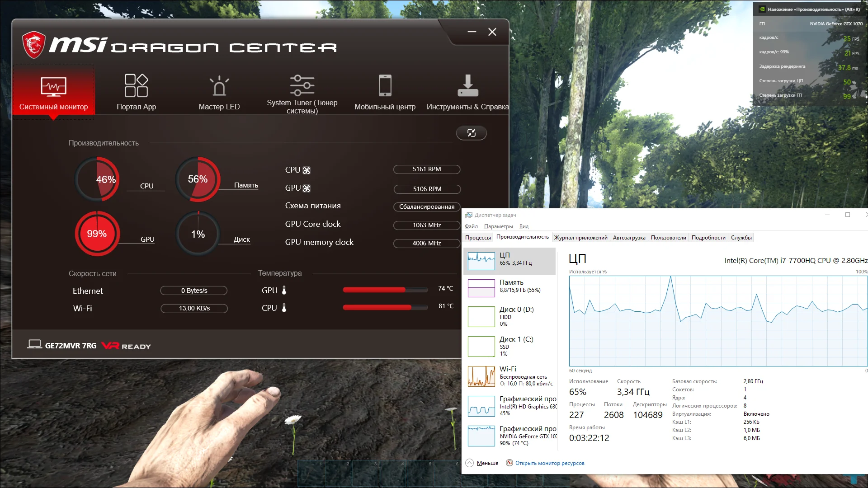
Task: Switch to the Процессы tab
Action: click(478, 238)
